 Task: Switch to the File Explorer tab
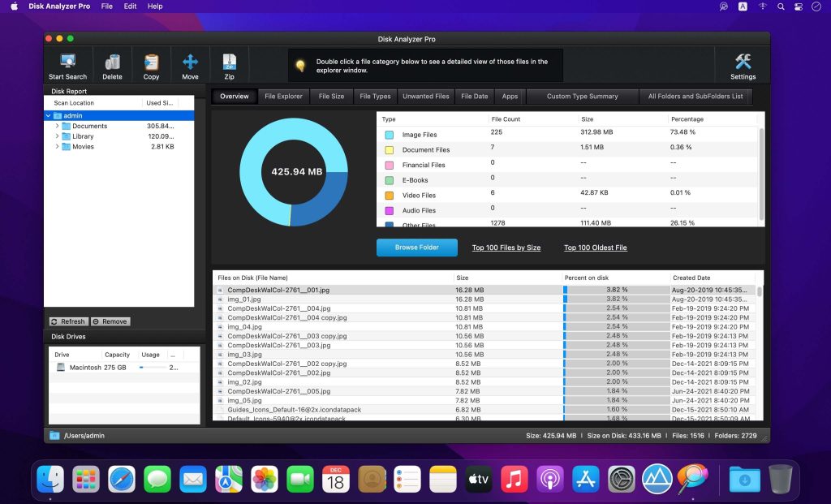[x=283, y=96]
